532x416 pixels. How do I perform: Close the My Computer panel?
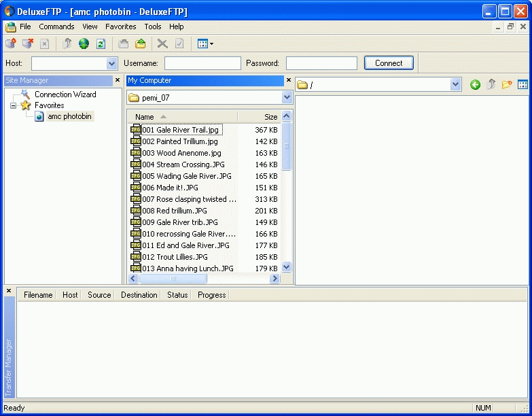tap(288, 80)
